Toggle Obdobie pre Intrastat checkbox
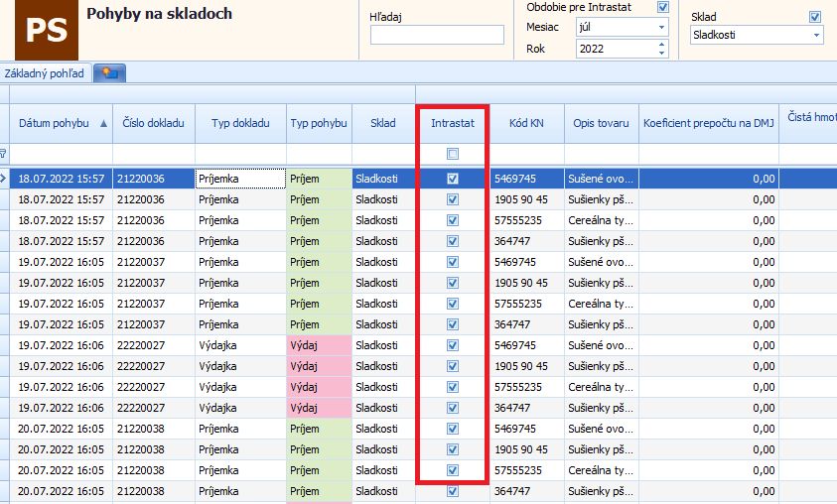The width and height of the screenshot is (837, 504). coord(663,7)
